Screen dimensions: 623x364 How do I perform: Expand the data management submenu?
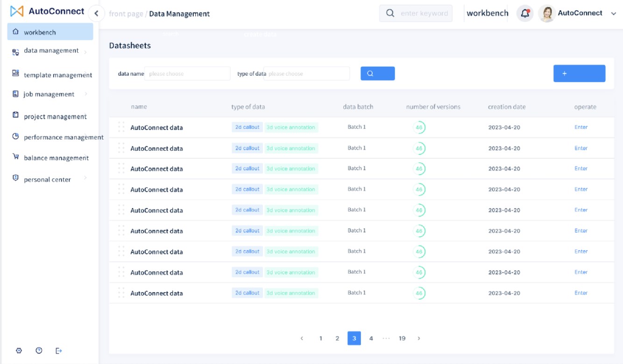[85, 52]
